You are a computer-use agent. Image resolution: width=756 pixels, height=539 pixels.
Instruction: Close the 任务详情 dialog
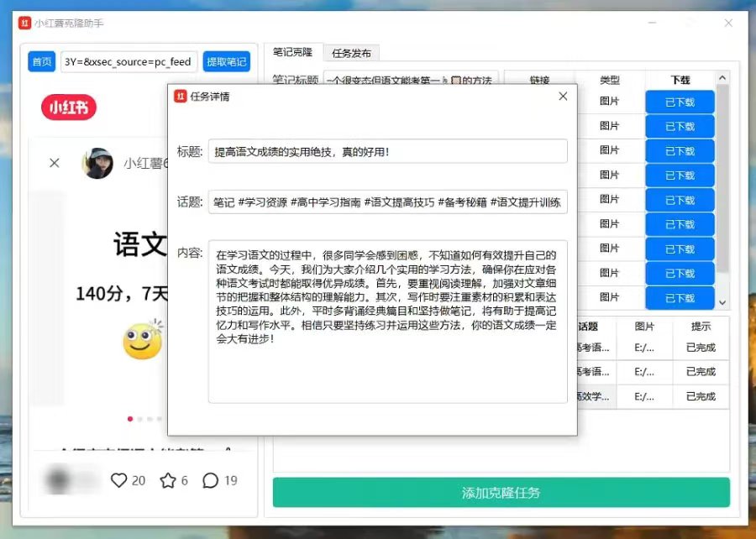(x=563, y=96)
